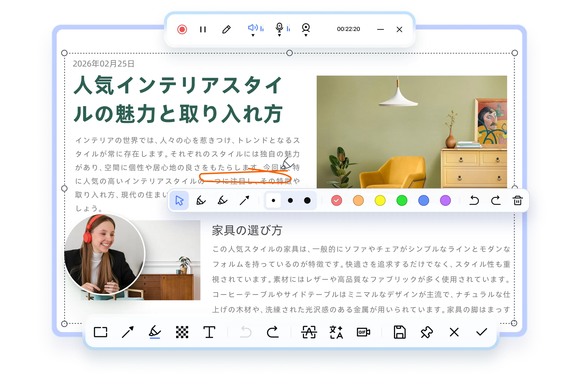Redo the last annotation action

(x=496, y=200)
